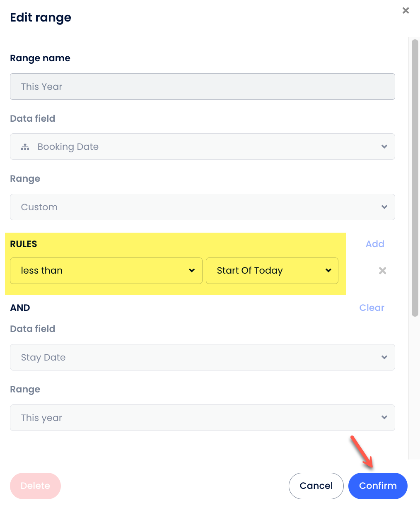Click the hierarchy icon in Booking Date field
420x510 pixels.
(x=25, y=147)
